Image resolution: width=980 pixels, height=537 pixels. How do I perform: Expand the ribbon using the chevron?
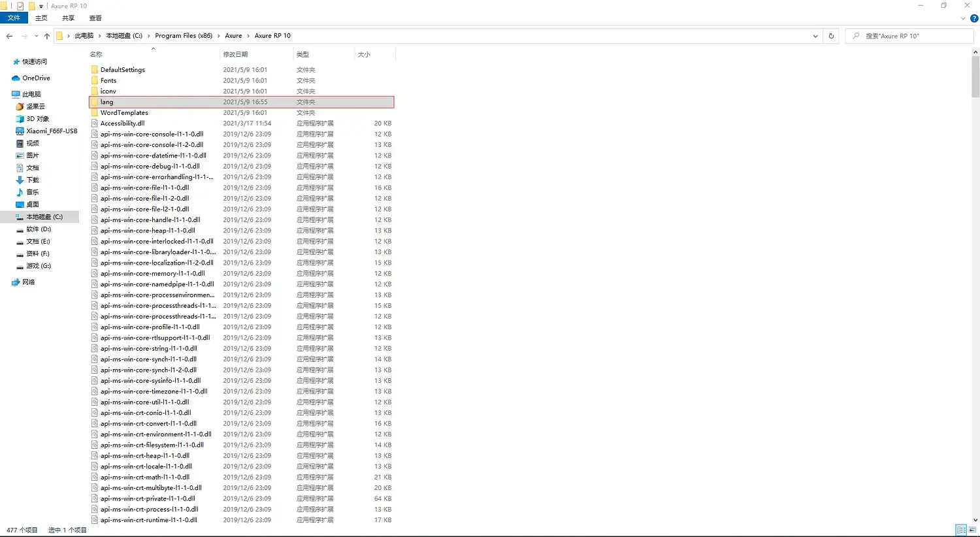(963, 18)
